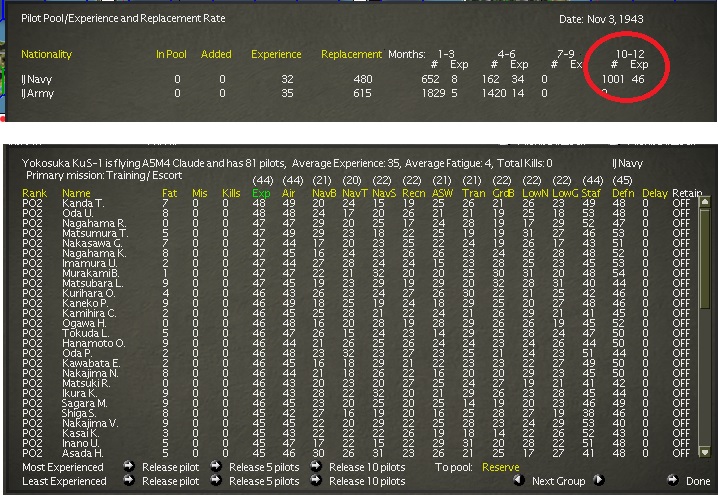Sort pilots by LowG skill header
The width and height of the screenshot is (718, 497).
565,193
